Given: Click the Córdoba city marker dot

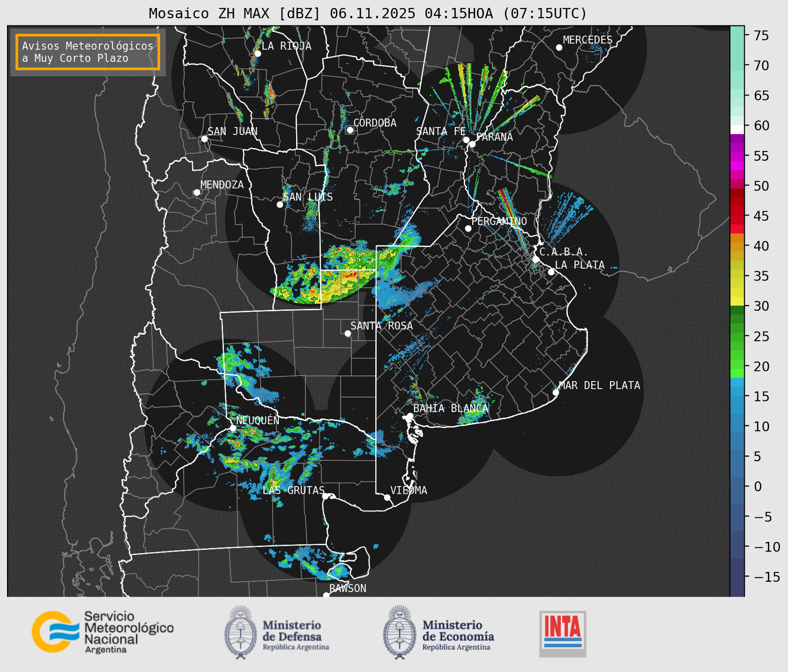Looking at the screenshot, I should 350,130.
